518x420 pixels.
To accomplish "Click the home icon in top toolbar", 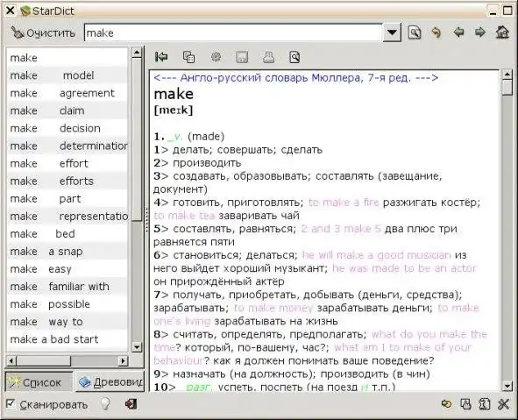I will point(502,32).
